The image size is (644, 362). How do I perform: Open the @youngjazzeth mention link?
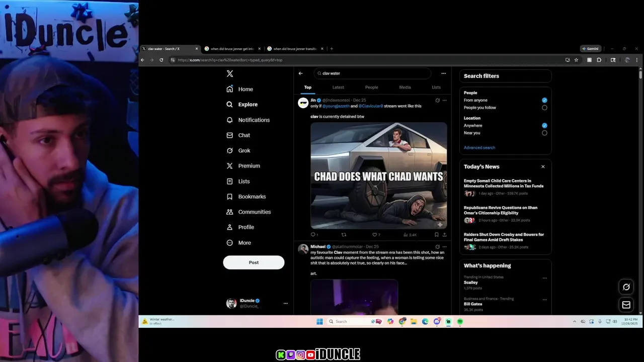336,106
